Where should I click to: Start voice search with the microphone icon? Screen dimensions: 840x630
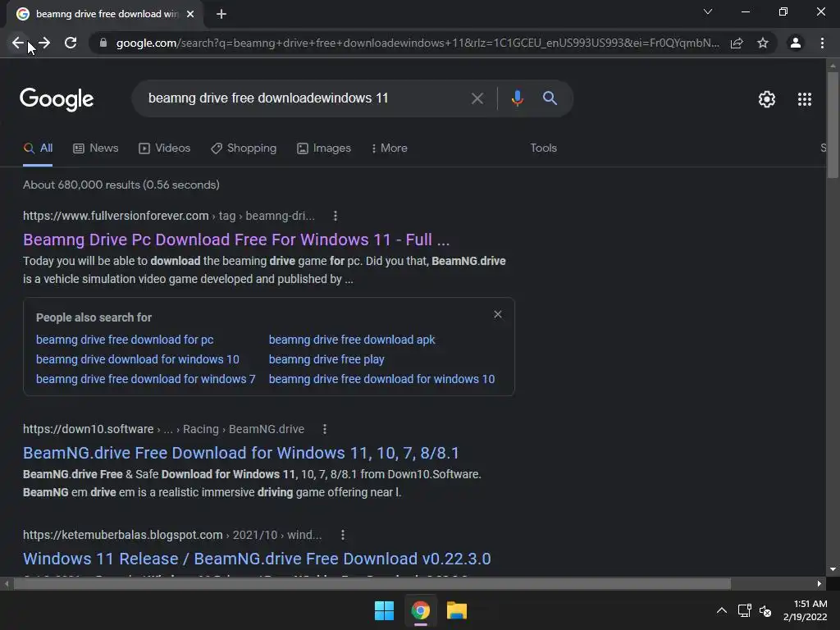pyautogui.click(x=517, y=98)
